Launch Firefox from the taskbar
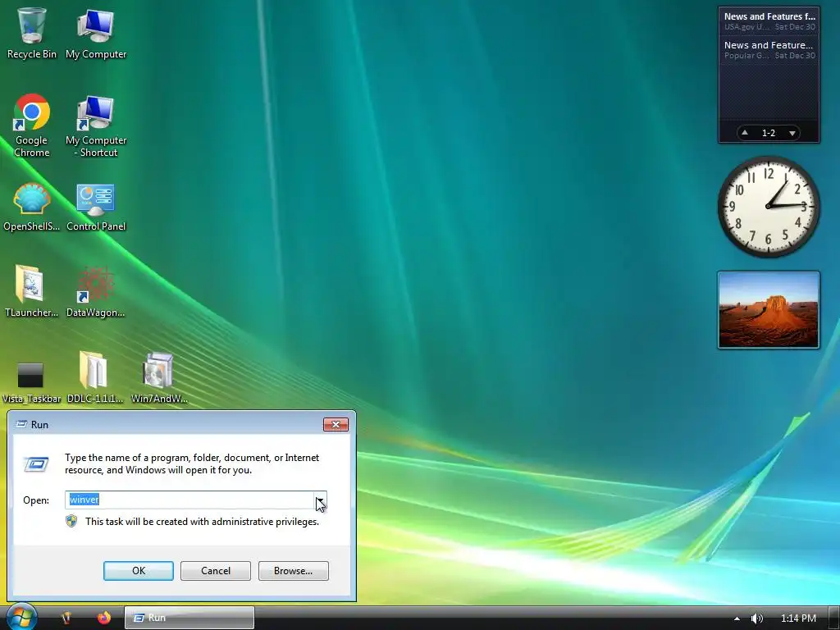Screen dimensions: 840x630 104,618
